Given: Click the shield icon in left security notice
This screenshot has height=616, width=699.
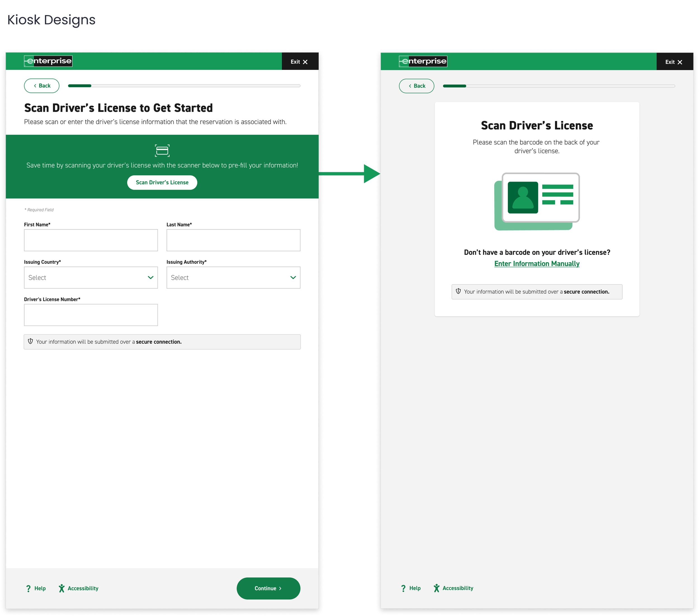Looking at the screenshot, I should pos(30,341).
